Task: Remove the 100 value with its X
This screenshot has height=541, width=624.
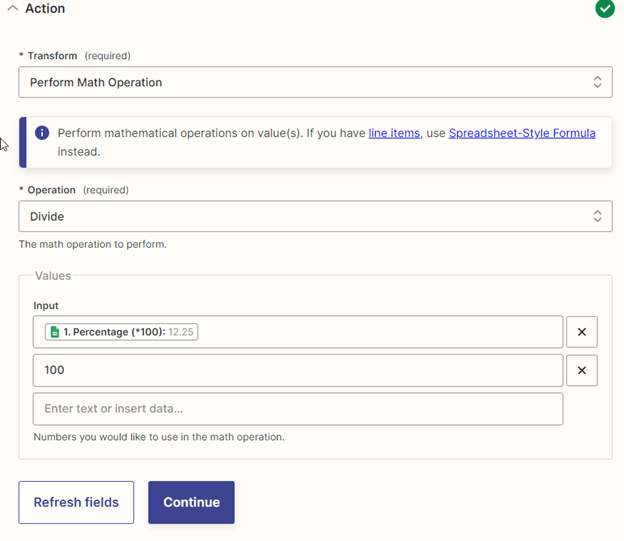Action: (x=581, y=370)
